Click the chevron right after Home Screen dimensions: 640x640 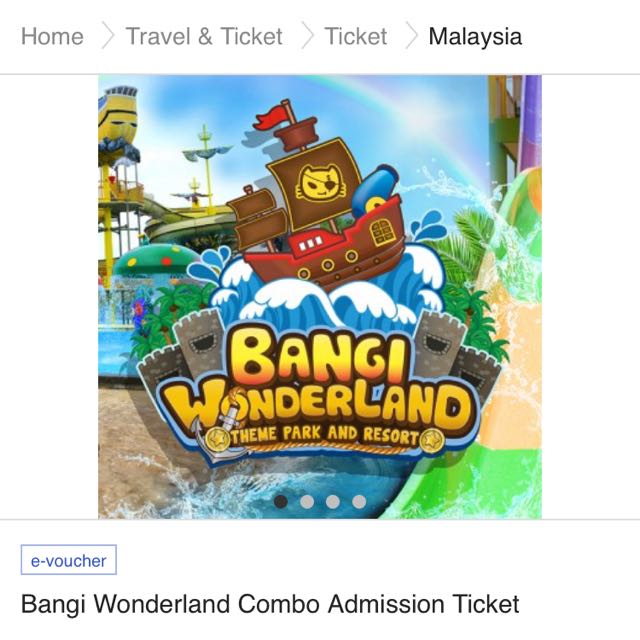click(108, 36)
